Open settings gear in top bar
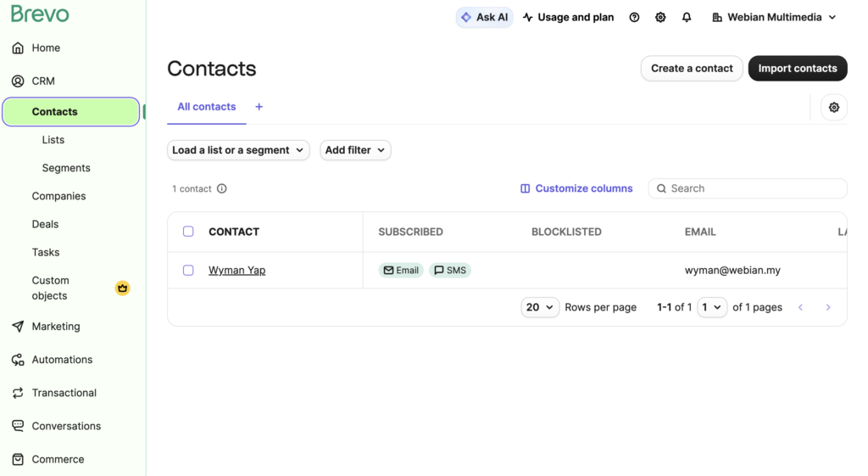Screen dimensions: 868x476 tap(660, 17)
